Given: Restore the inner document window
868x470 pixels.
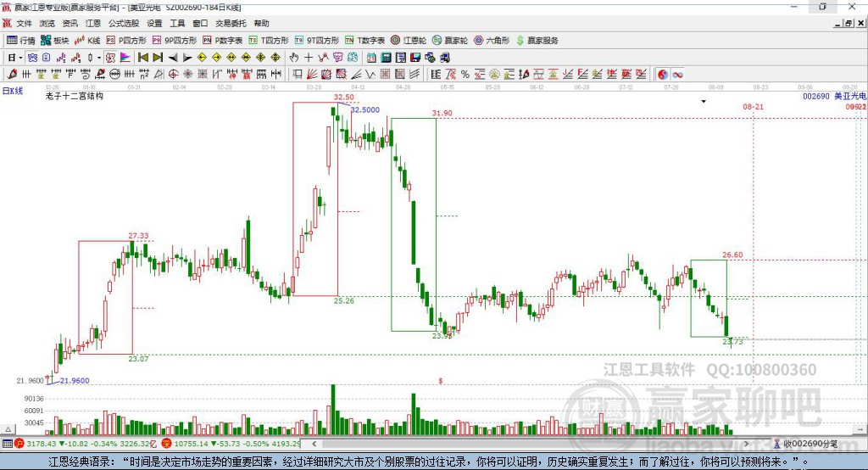Looking at the screenshot, I should point(849,23).
